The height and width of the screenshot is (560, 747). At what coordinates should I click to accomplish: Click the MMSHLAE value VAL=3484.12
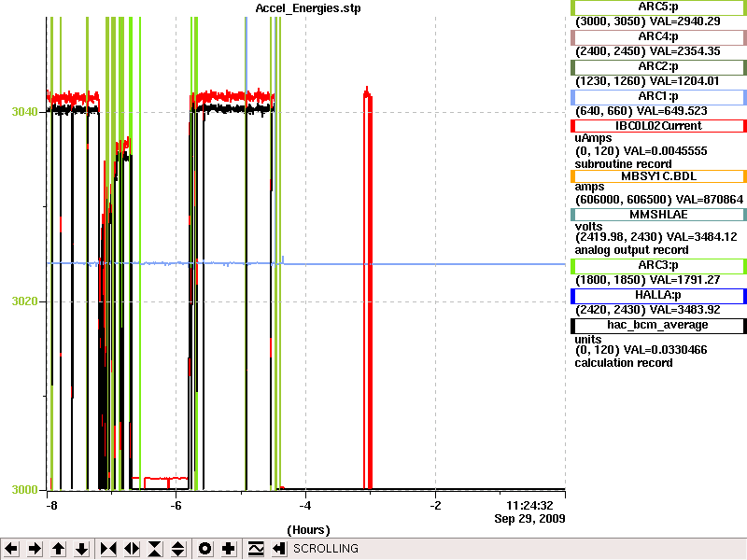tap(702, 237)
